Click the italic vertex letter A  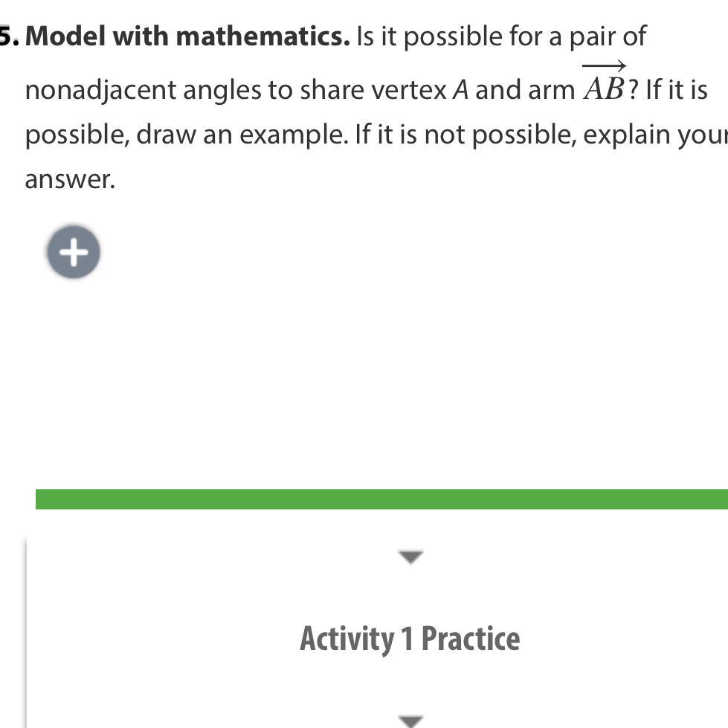(x=461, y=91)
